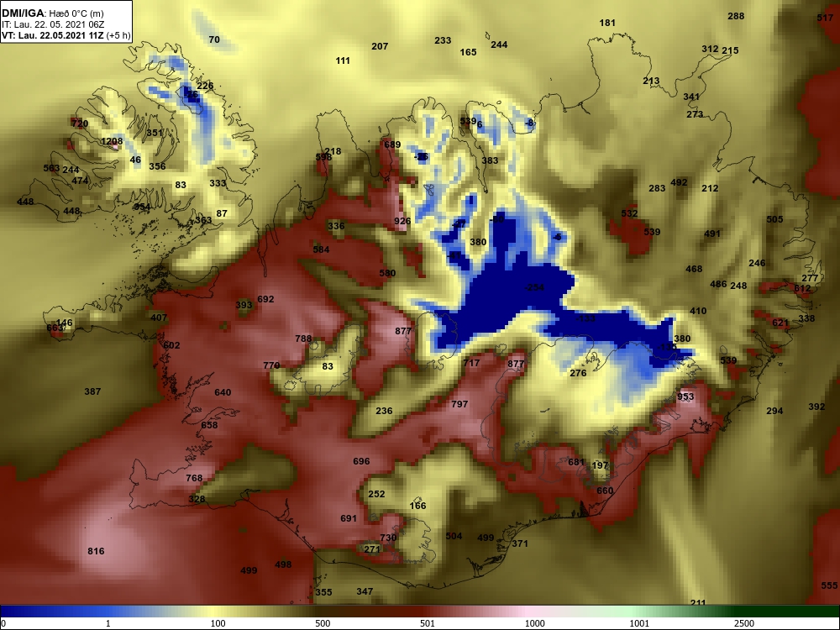This screenshot has height=630, width=840.
Task: Click the map value '181'
Action: (607, 23)
